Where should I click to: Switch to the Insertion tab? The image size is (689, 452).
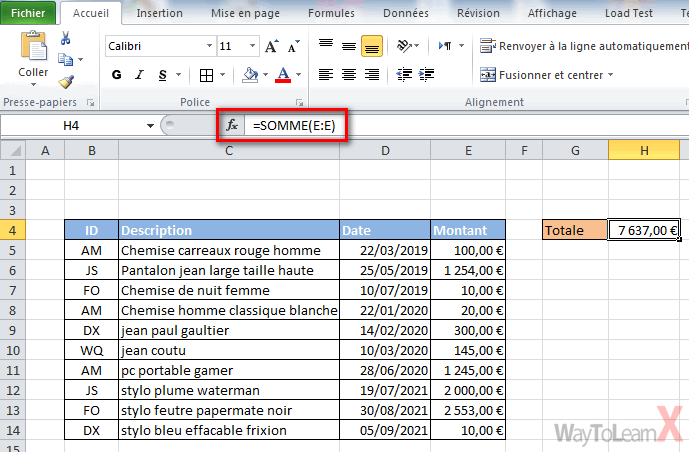point(160,13)
